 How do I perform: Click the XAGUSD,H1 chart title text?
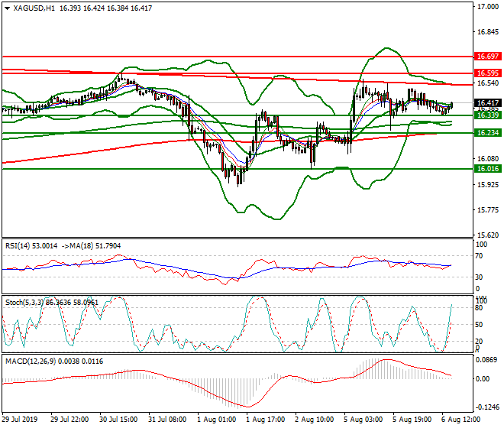click(34, 8)
